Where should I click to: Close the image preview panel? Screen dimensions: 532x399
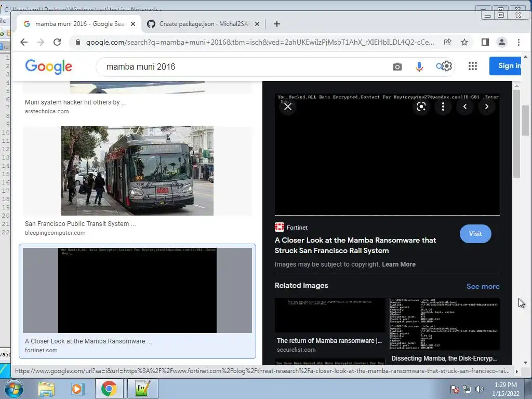click(x=288, y=107)
